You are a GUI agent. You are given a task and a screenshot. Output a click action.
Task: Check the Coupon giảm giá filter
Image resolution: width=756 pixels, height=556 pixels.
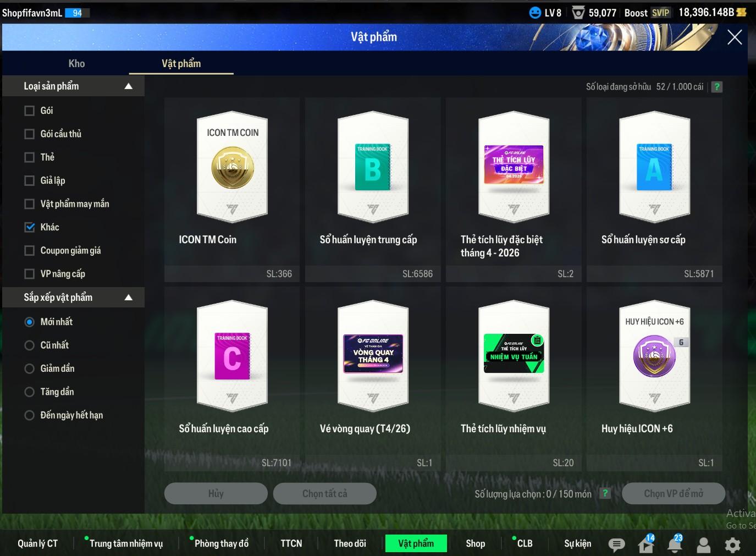[30, 251]
